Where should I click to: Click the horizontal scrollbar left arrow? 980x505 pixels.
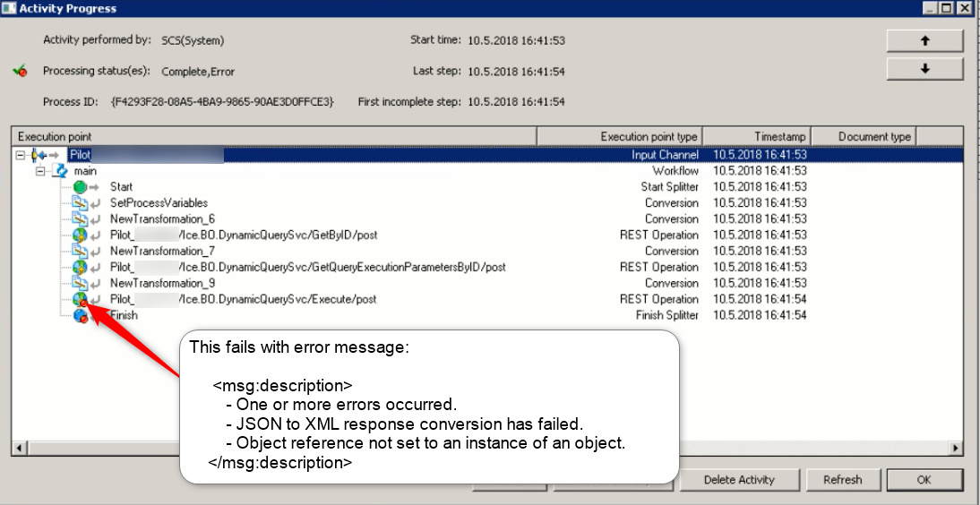coord(19,448)
